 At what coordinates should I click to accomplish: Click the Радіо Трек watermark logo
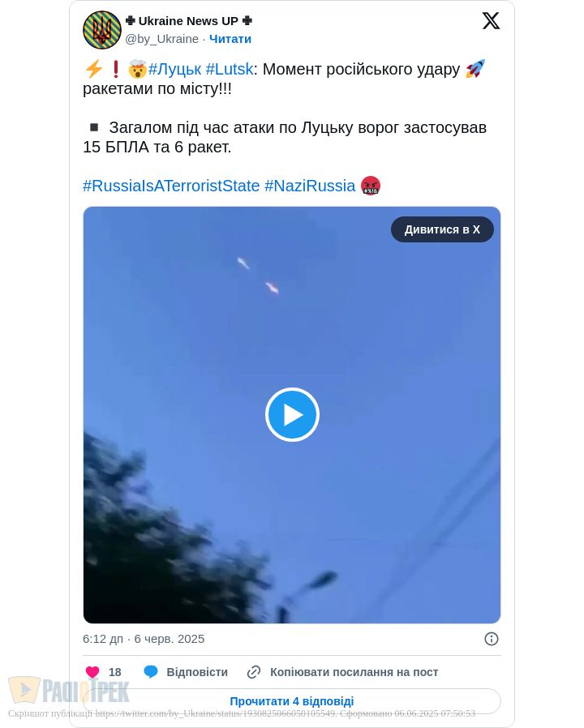69,691
